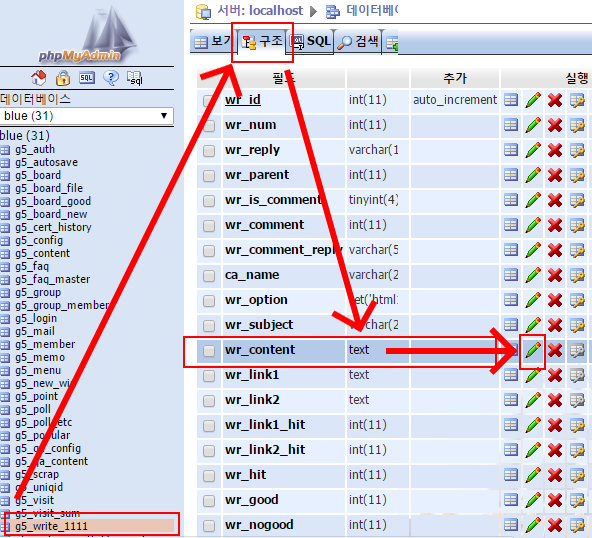
Task: Click the 서버: localhost breadcrumb link
Action: coord(260,11)
